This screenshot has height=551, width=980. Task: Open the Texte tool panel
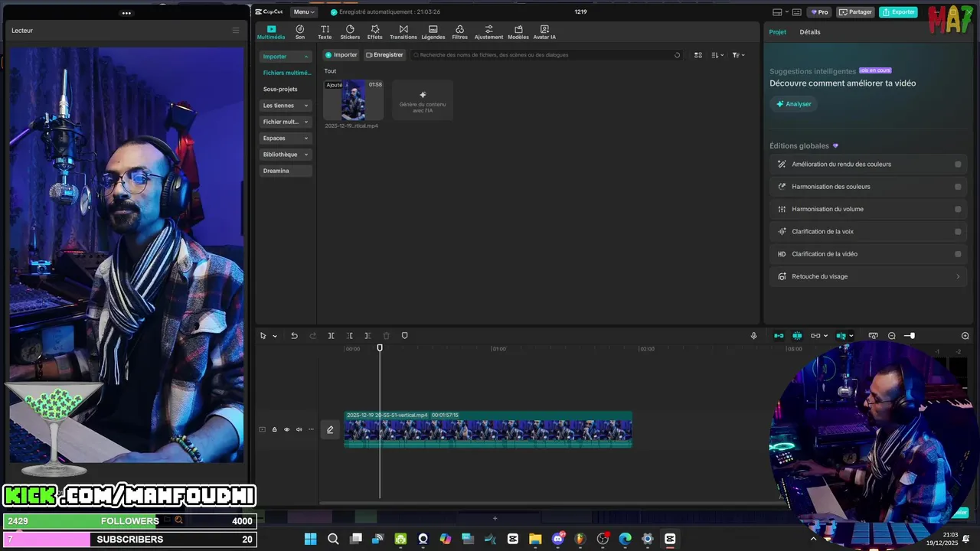pos(325,31)
